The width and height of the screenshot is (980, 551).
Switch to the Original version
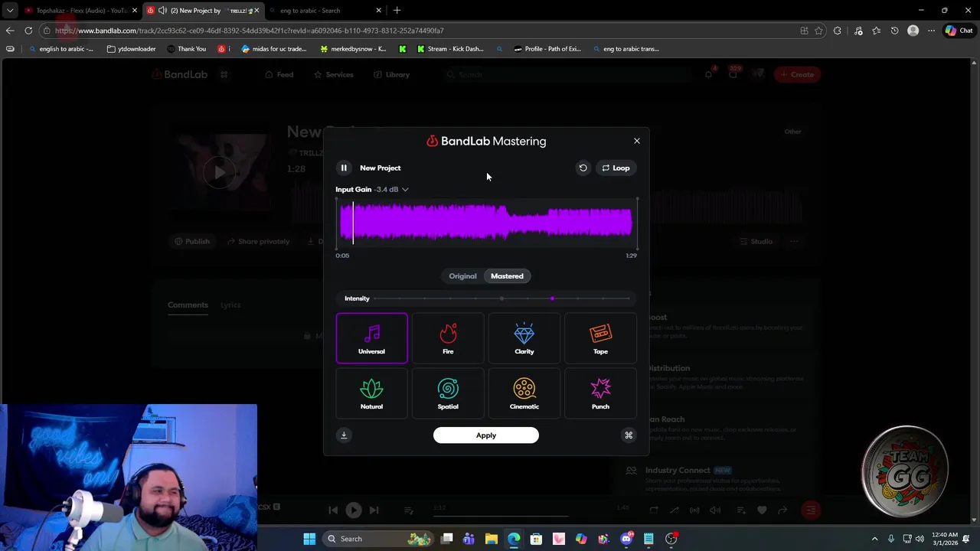(x=462, y=276)
